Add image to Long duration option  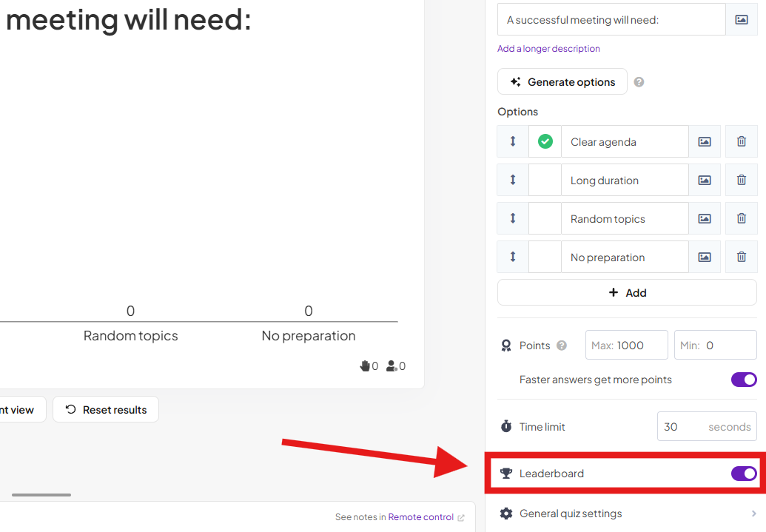704,180
